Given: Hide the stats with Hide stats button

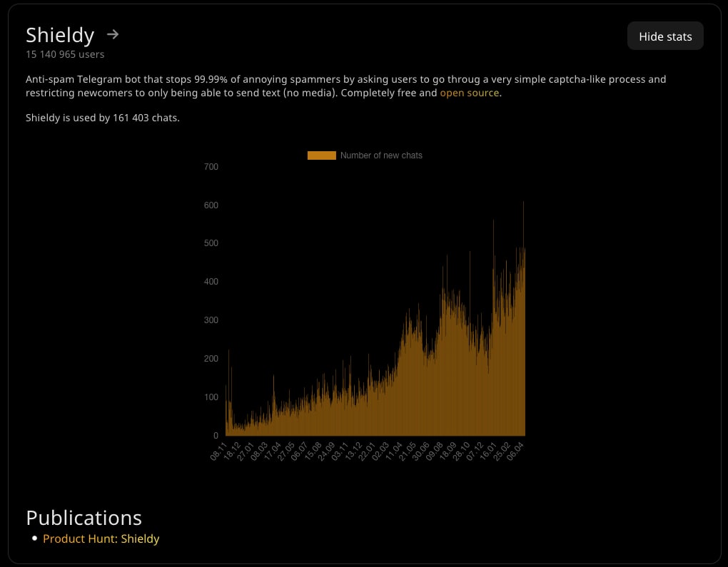Looking at the screenshot, I should [665, 36].
